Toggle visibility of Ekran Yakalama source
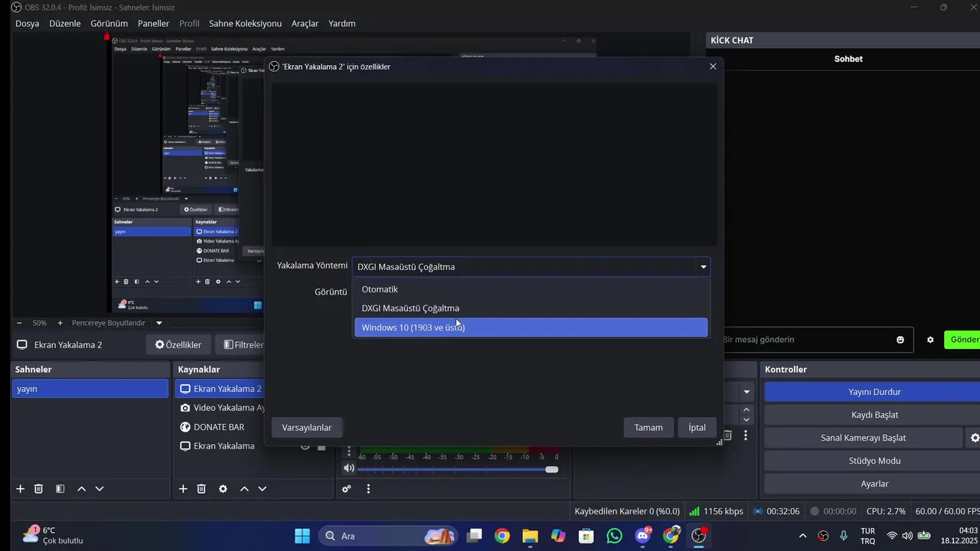980x551 pixels. [x=305, y=446]
